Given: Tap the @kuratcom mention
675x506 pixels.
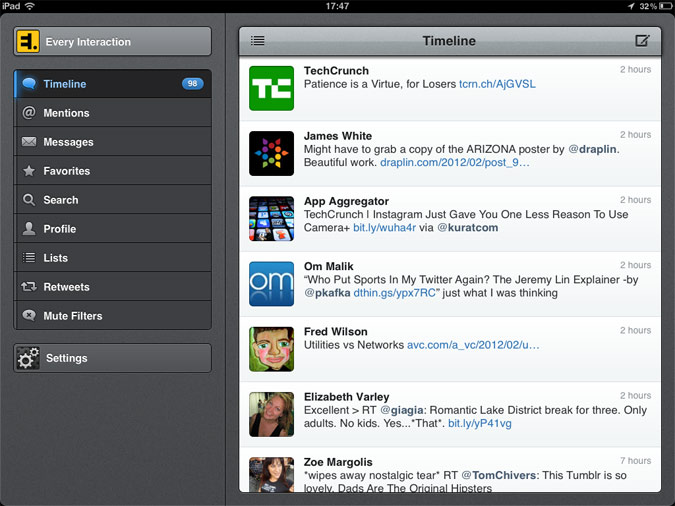Looking at the screenshot, I should pos(468,227).
